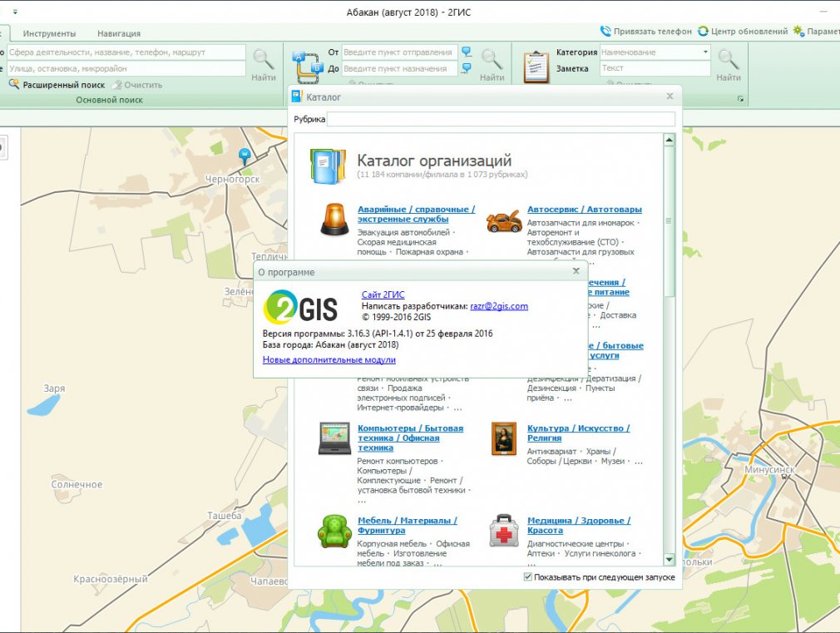This screenshot has height=633, width=840.
Task: Open Параметры settings gear
Action: (817, 31)
